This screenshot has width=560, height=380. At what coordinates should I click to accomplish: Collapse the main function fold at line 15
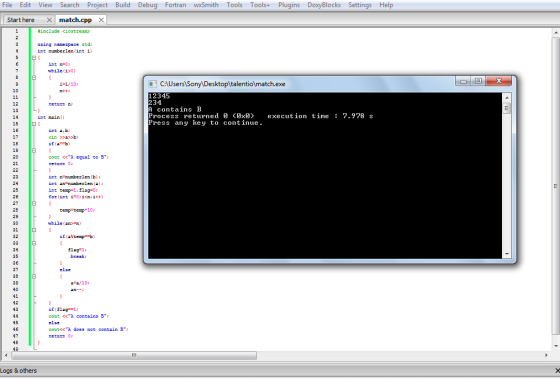34,124
